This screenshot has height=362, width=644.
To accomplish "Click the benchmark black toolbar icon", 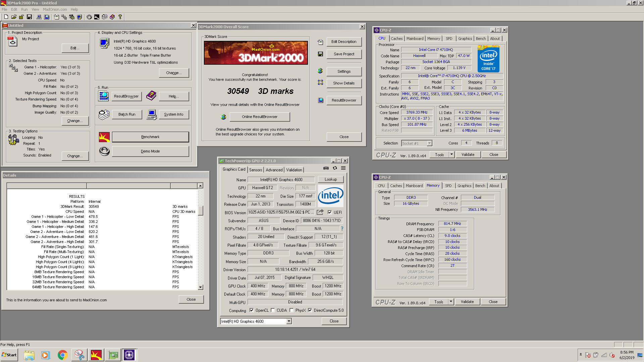I will pyautogui.click(x=97, y=17).
